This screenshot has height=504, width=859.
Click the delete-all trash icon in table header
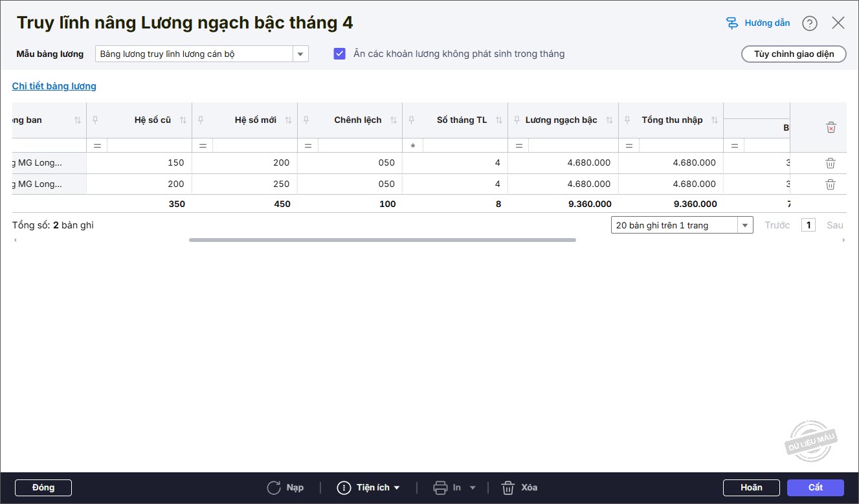pos(831,127)
